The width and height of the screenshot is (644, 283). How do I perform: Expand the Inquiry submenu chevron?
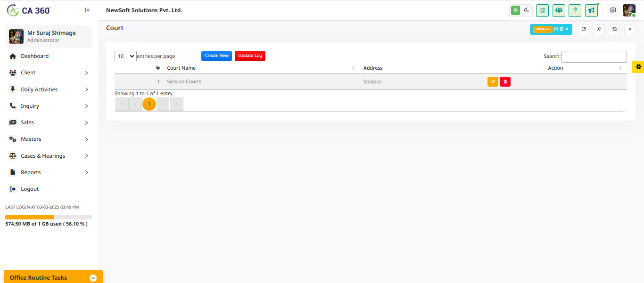(x=86, y=106)
